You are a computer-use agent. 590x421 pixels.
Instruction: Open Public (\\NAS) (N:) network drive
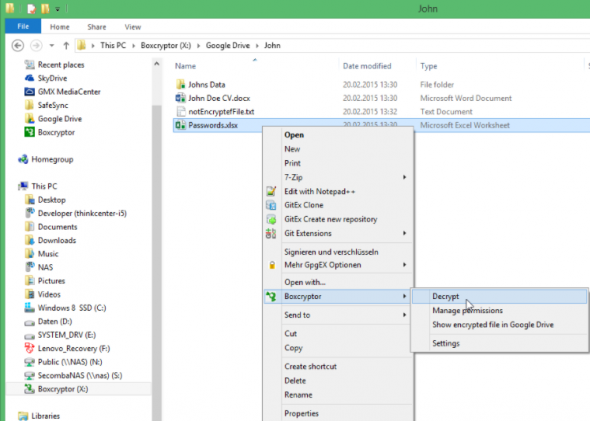click(x=70, y=362)
